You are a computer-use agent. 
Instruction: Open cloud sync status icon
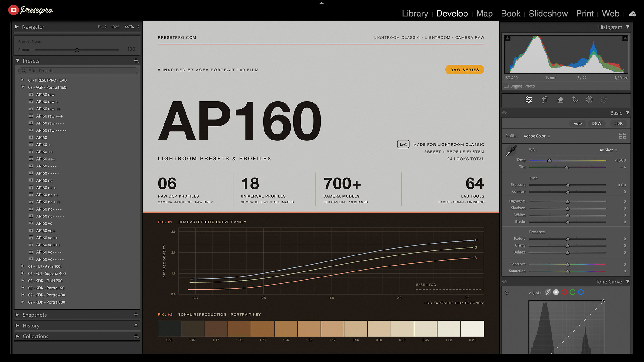click(x=632, y=14)
